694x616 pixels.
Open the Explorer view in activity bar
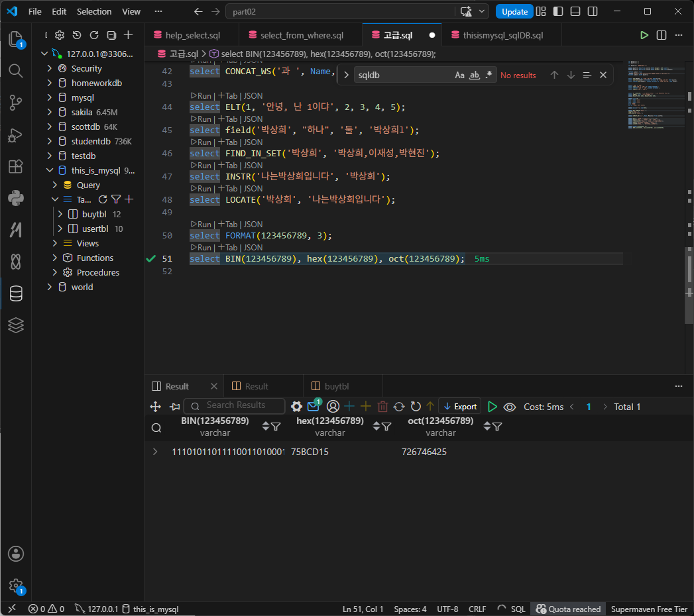click(x=16, y=39)
